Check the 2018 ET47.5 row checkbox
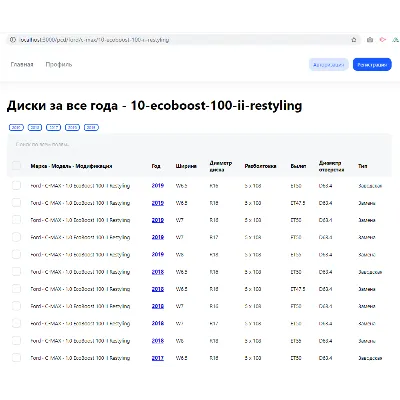Viewport: 400px width, 400px height. (x=16, y=289)
